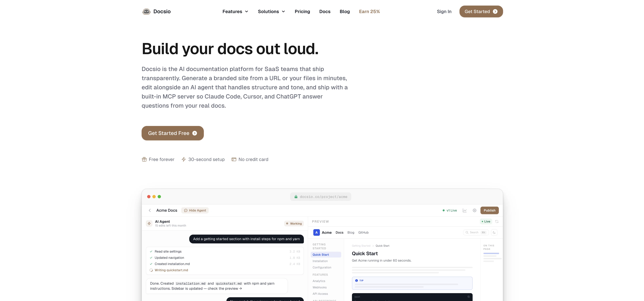
Task: Select Configuration in the sidebar
Action: pyautogui.click(x=322, y=267)
